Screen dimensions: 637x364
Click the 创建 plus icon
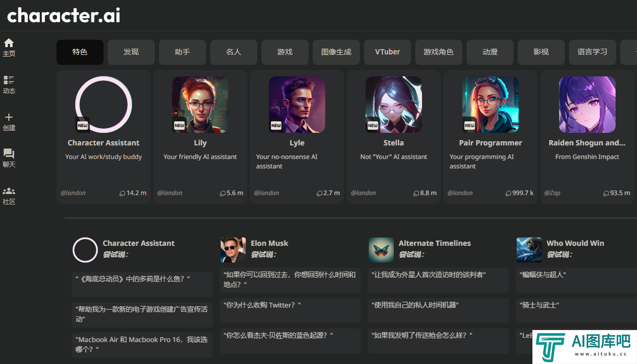tap(9, 117)
